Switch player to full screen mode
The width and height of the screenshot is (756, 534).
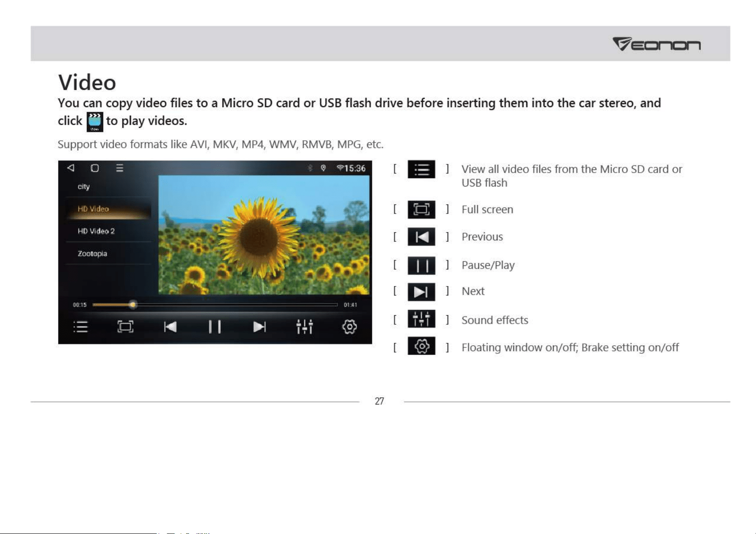[125, 327]
